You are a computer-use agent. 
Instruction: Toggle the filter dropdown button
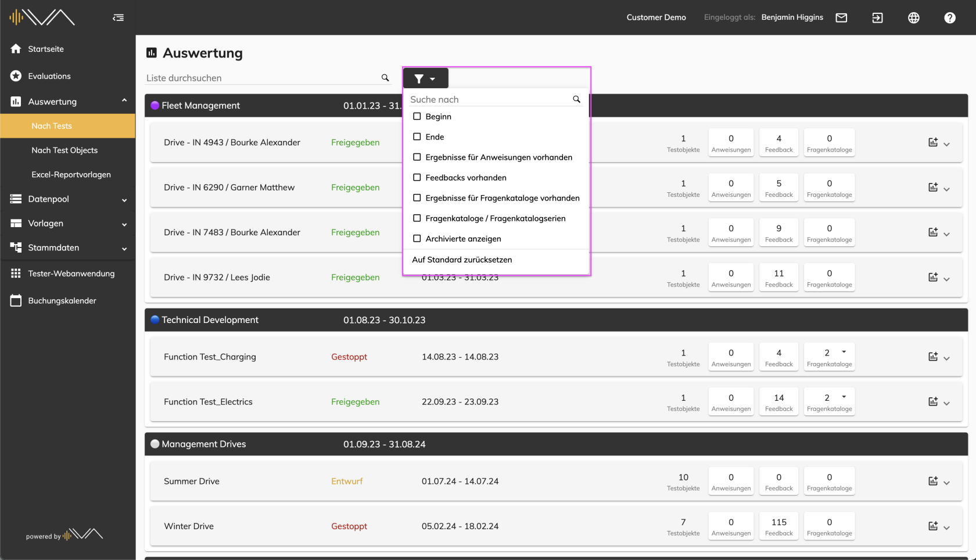425,78
